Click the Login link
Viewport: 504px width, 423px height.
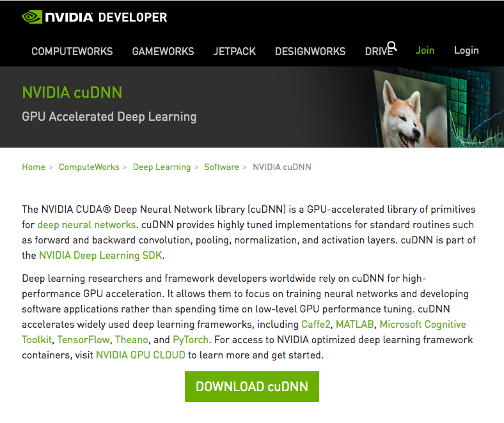(x=466, y=50)
